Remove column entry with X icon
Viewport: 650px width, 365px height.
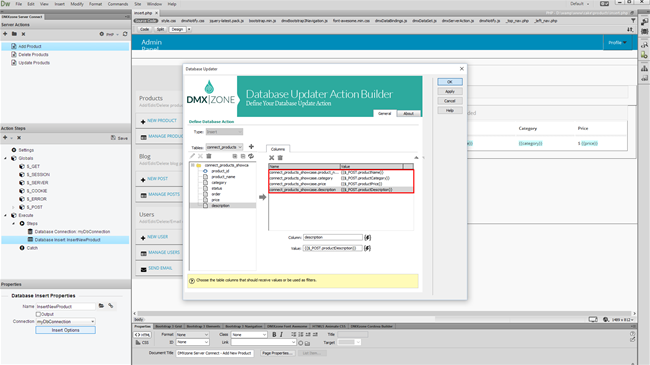point(272,158)
